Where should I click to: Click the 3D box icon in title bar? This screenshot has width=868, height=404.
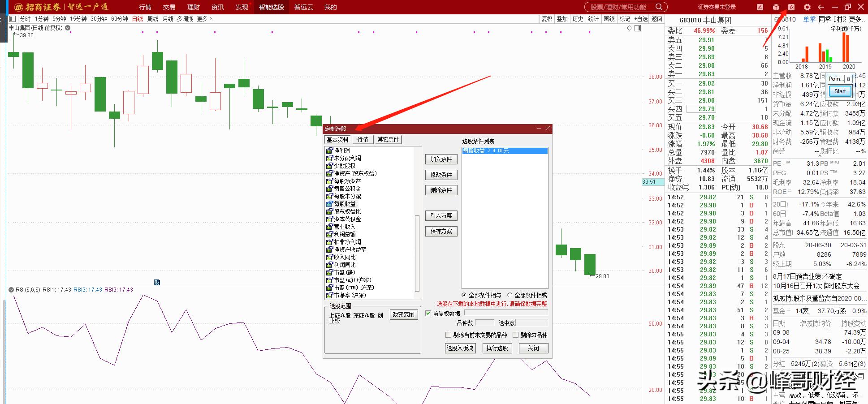click(776, 7)
